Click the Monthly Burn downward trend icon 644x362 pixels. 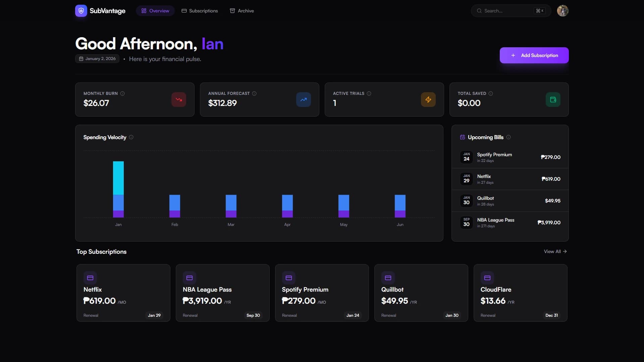tap(178, 99)
